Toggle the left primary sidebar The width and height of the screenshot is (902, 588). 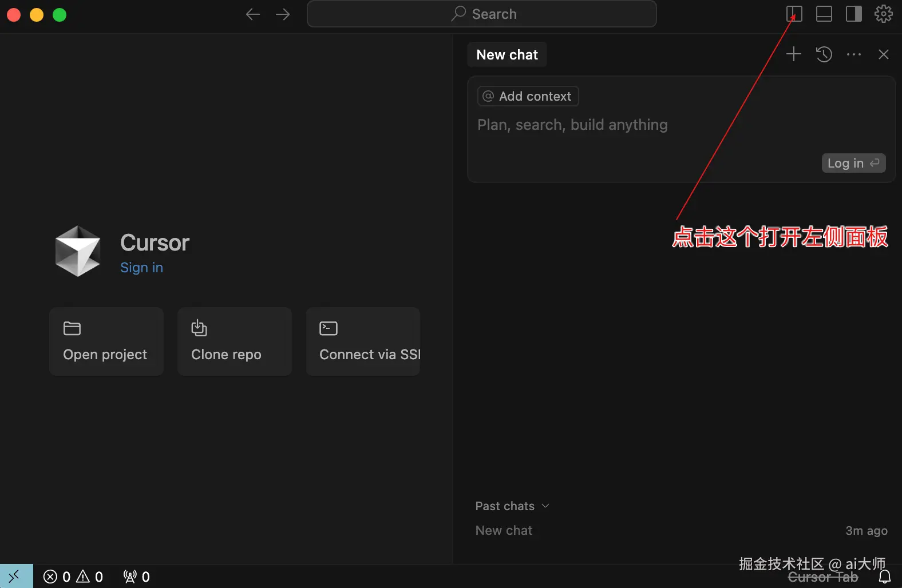coord(794,14)
